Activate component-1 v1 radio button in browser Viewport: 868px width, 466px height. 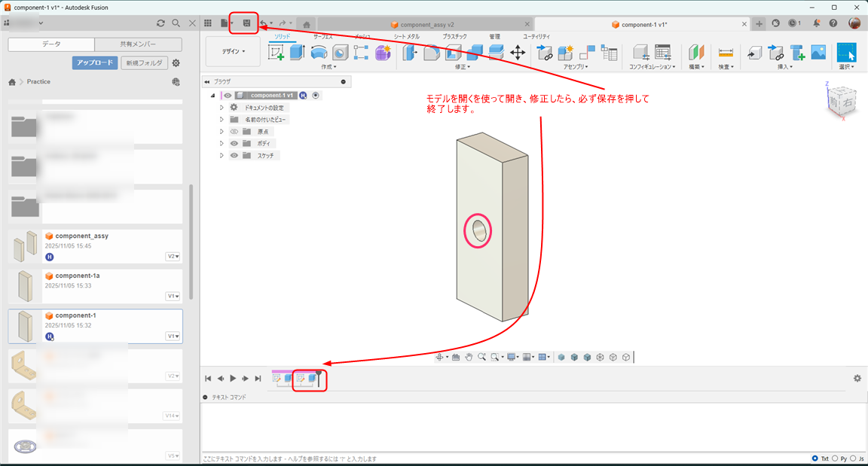click(x=316, y=96)
